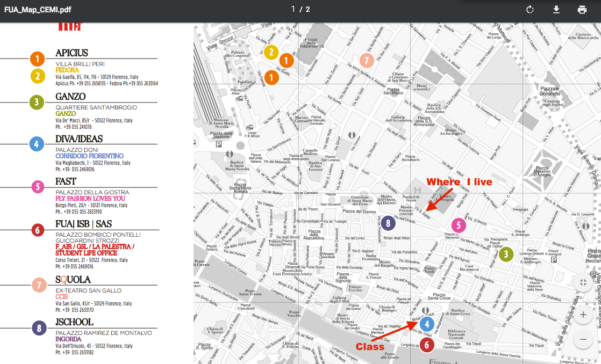Click the QUARTIERE SANT'AMBROGIO line
Image resolution: width=601 pixels, height=364 pixels.
click(x=96, y=107)
